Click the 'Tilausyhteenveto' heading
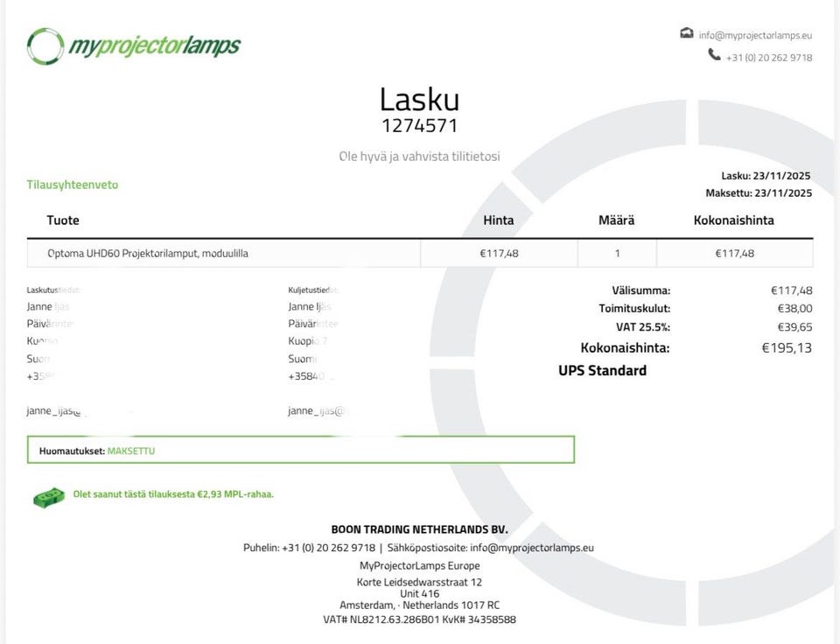The image size is (840, 644). [x=73, y=185]
